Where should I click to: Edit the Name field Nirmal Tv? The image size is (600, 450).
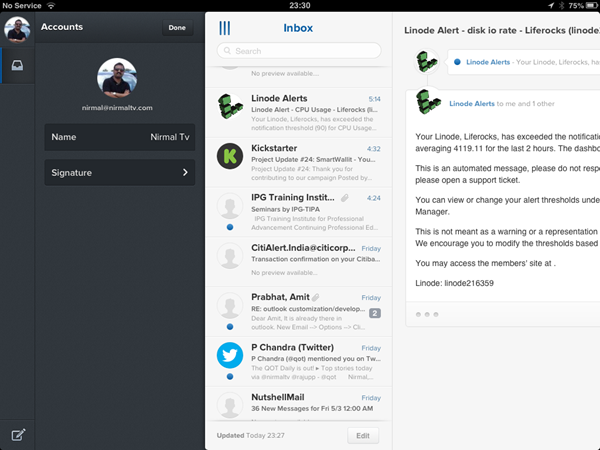120,137
